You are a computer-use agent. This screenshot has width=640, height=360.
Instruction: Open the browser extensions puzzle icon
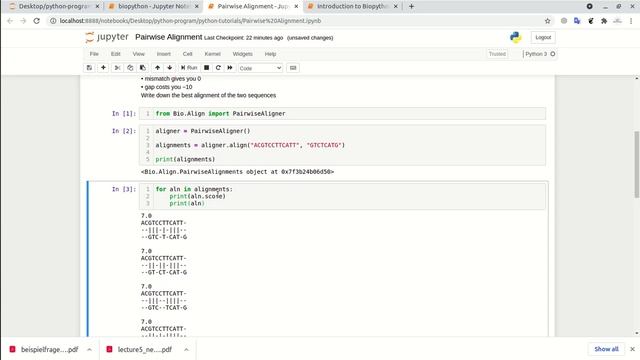coord(604,21)
